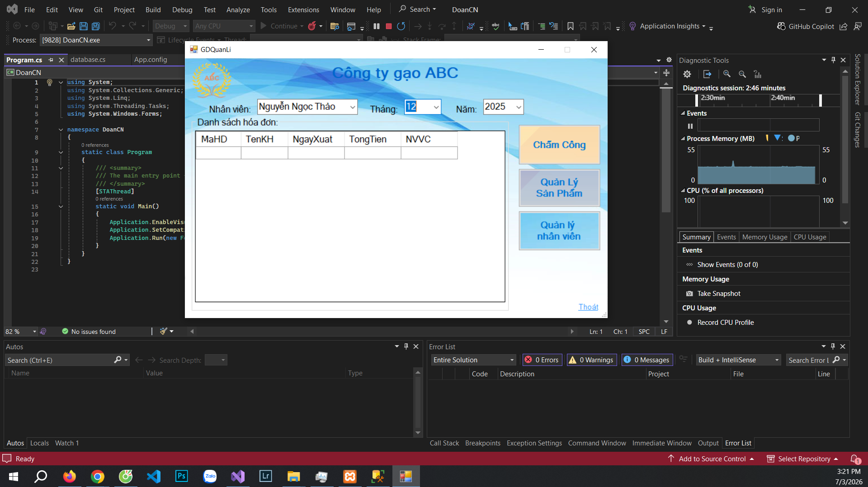The height and width of the screenshot is (487, 868).
Task: Click the 2:30min marker on diagnostics timeline
Action: (x=712, y=98)
